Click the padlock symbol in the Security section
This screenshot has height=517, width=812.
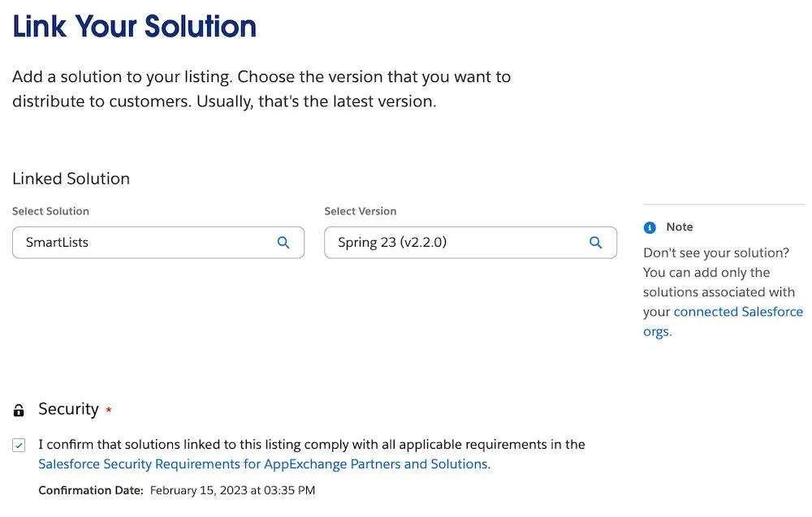pyautogui.click(x=18, y=408)
